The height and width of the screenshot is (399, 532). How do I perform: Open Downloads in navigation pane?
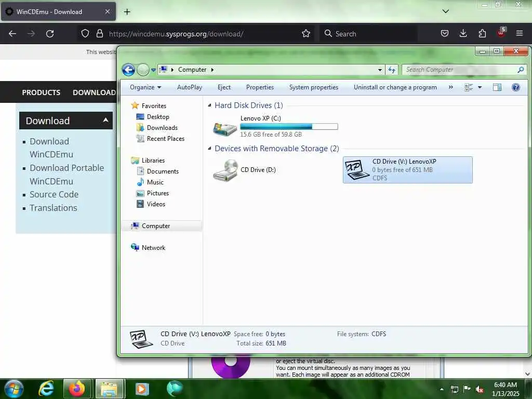tap(162, 128)
